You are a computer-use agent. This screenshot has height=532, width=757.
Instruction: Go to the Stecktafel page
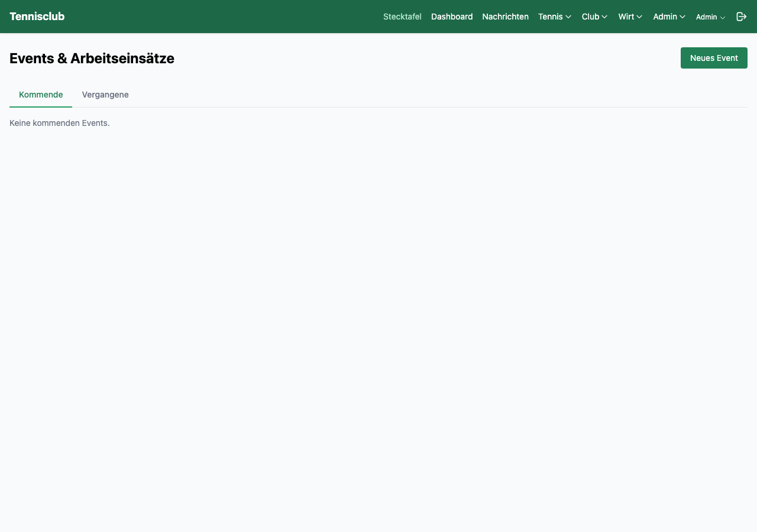pyautogui.click(x=402, y=17)
